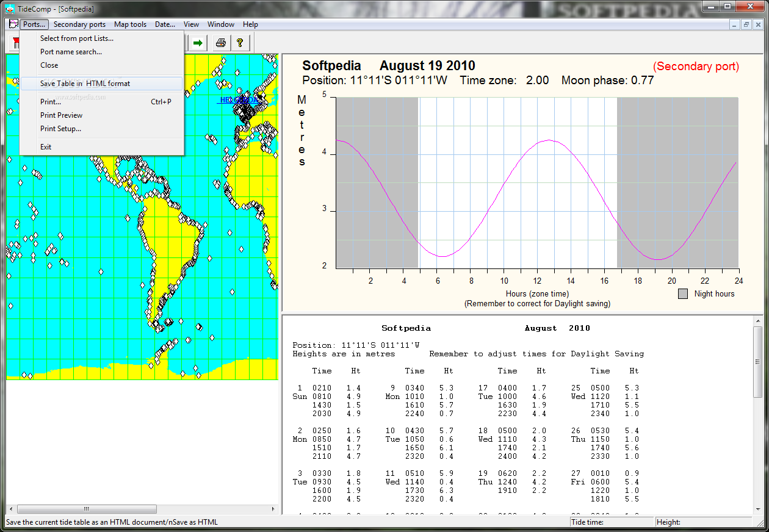
Task: Click the red (Secondary port) label
Action: point(696,66)
